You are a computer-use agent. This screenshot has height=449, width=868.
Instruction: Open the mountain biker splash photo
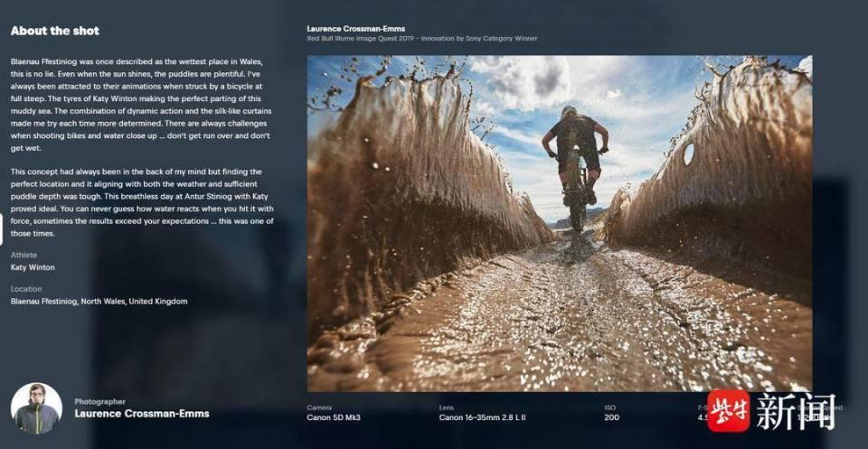pyautogui.click(x=559, y=223)
